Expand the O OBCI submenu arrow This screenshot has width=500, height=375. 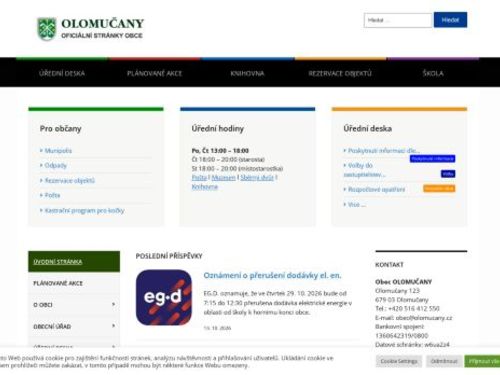click(113, 304)
